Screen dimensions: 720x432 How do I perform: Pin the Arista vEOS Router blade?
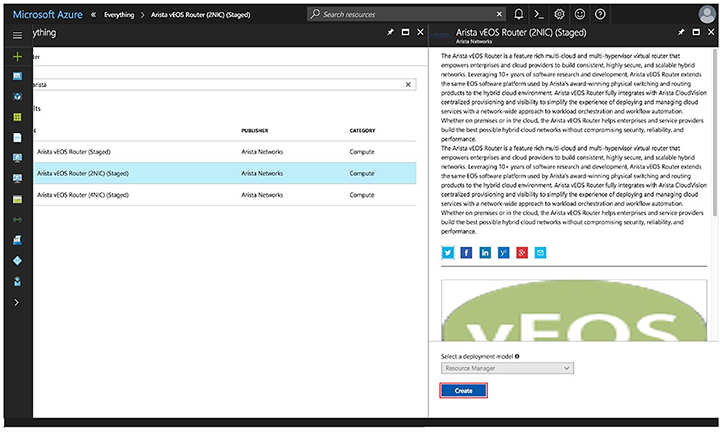click(x=681, y=32)
